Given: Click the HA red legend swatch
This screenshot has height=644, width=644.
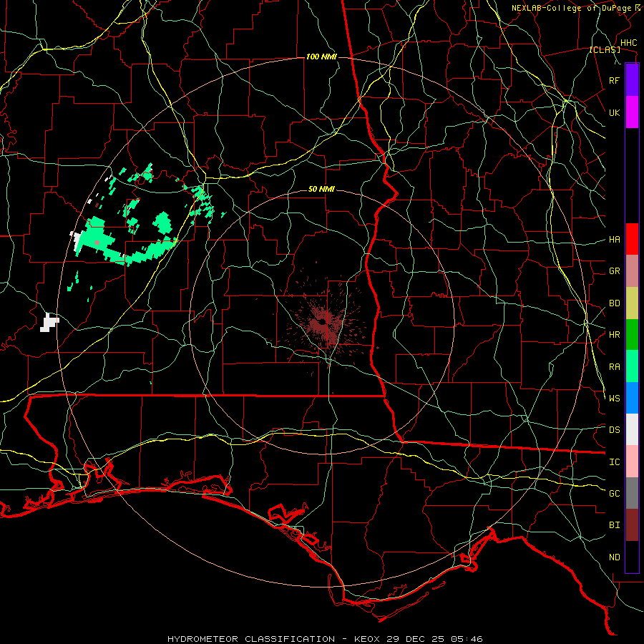Looking at the screenshot, I should 632,239.
